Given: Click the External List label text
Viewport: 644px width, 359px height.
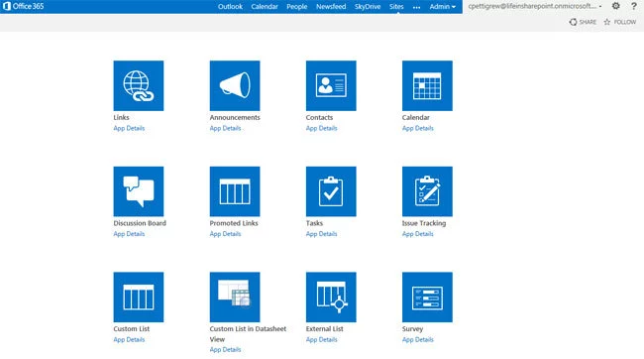Looking at the screenshot, I should tap(324, 329).
